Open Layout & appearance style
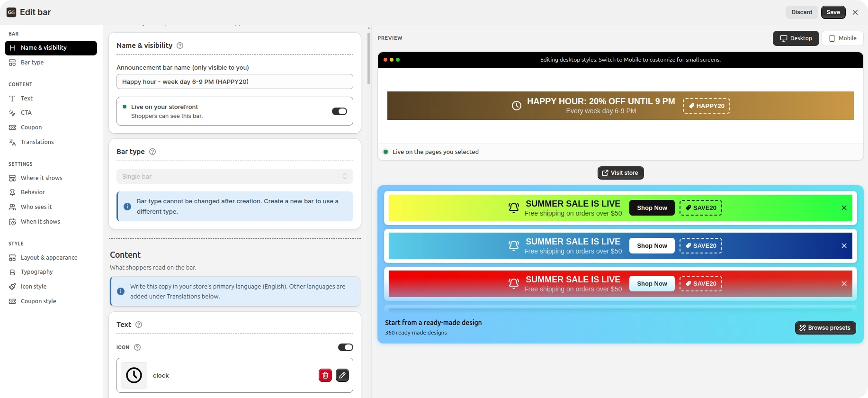Image resolution: width=868 pixels, height=398 pixels. coord(51,258)
